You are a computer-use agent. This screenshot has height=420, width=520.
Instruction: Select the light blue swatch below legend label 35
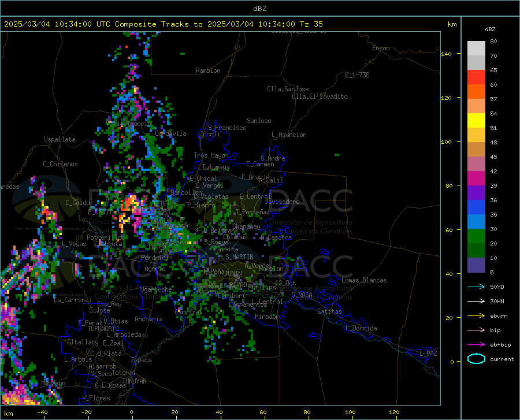[x=476, y=222]
